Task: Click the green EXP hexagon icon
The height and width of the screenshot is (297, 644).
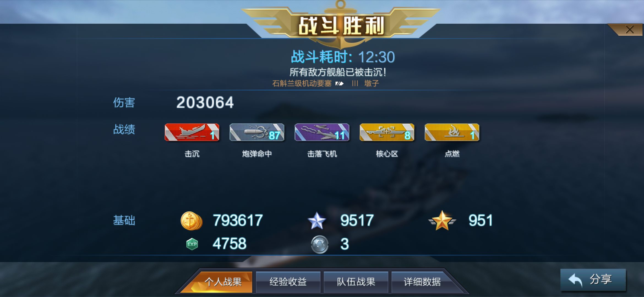Action: (192, 244)
